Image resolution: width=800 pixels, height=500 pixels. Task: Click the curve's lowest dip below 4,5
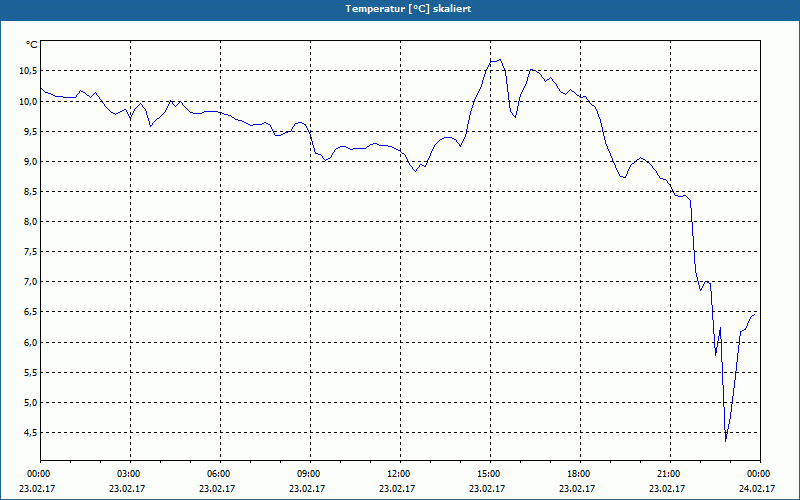[726, 440]
